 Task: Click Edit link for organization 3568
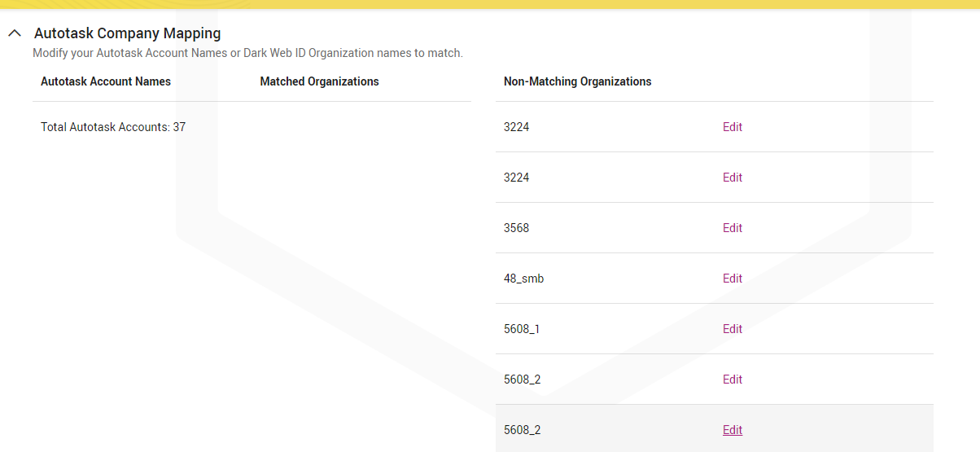[732, 228]
